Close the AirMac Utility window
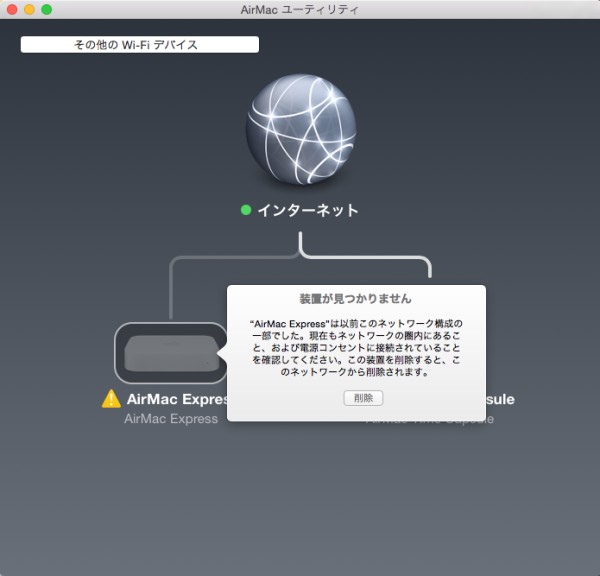600x576 pixels. (12, 9)
